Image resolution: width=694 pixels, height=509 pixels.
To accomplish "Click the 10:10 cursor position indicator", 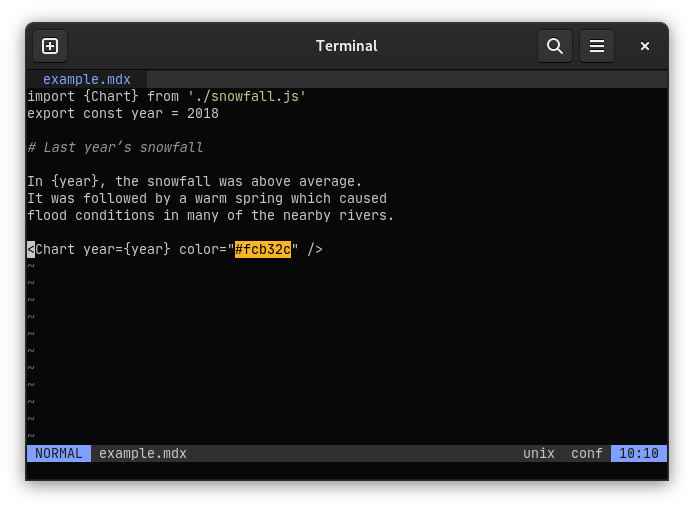I will 639,453.
